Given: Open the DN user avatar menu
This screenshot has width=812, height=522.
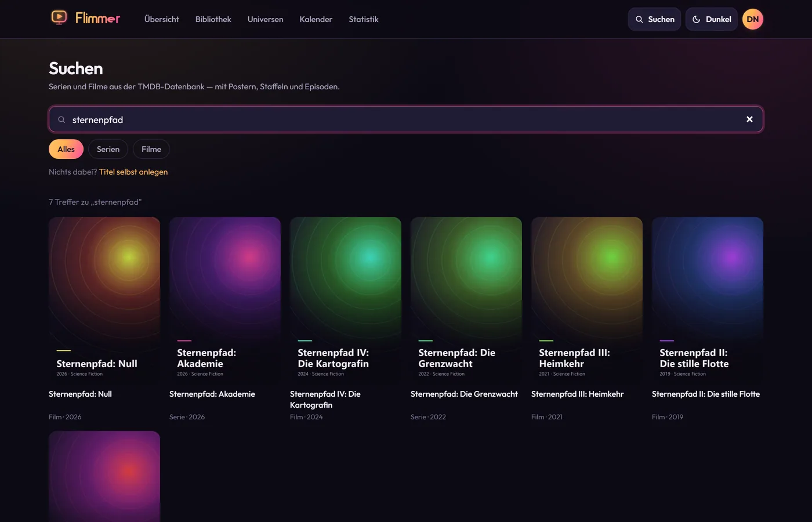Looking at the screenshot, I should pos(753,19).
